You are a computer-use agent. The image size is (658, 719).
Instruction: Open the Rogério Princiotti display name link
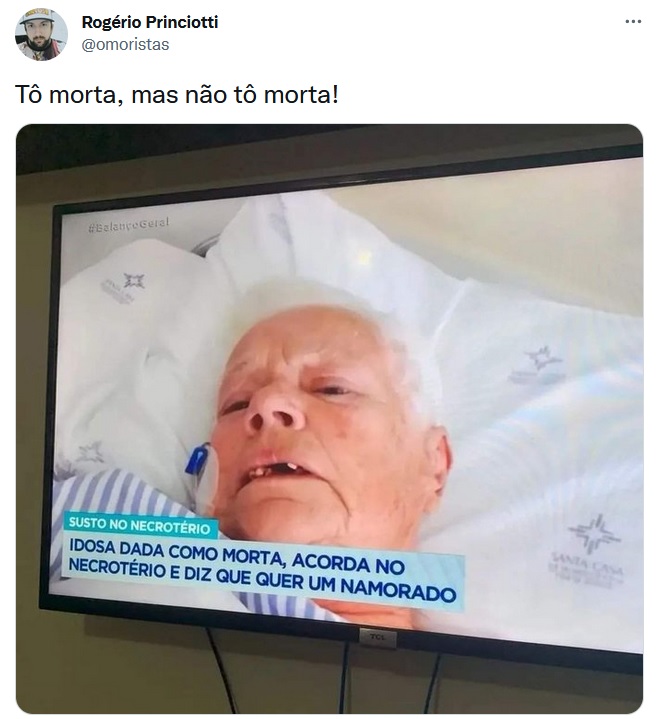point(150,22)
